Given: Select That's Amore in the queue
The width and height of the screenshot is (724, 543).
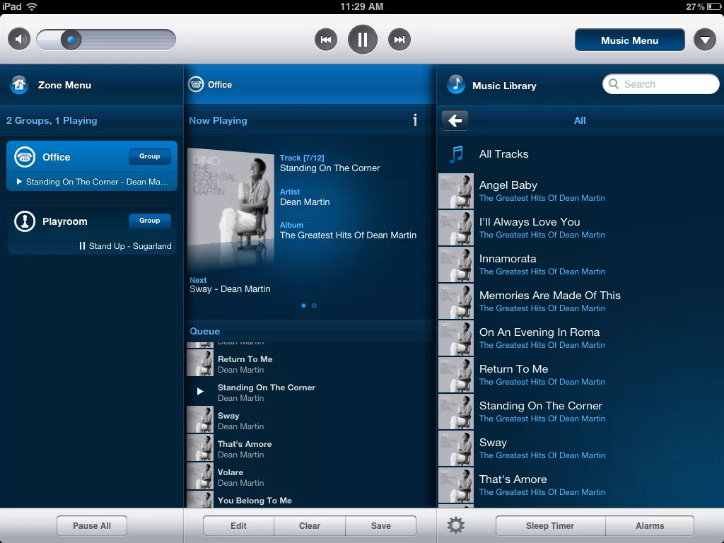Looking at the screenshot, I should click(309, 448).
